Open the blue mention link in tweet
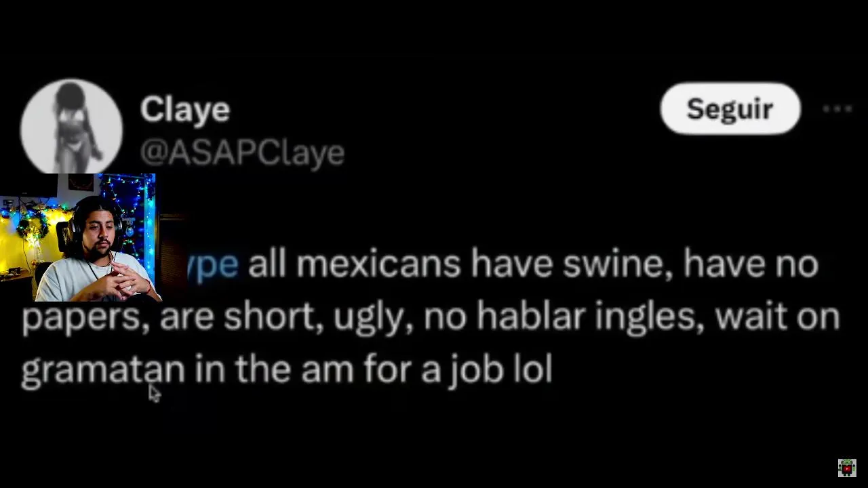 click(x=212, y=264)
